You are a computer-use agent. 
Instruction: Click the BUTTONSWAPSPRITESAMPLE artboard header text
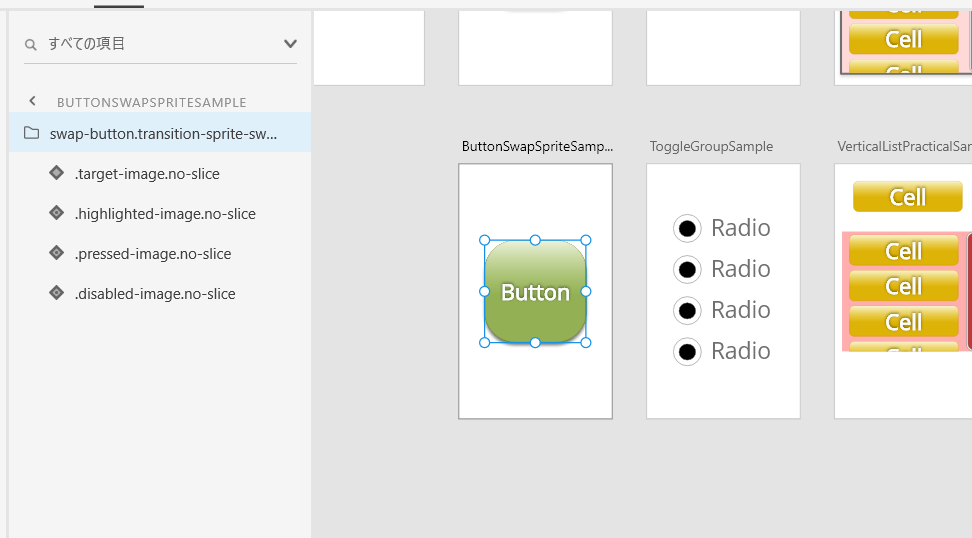152,102
